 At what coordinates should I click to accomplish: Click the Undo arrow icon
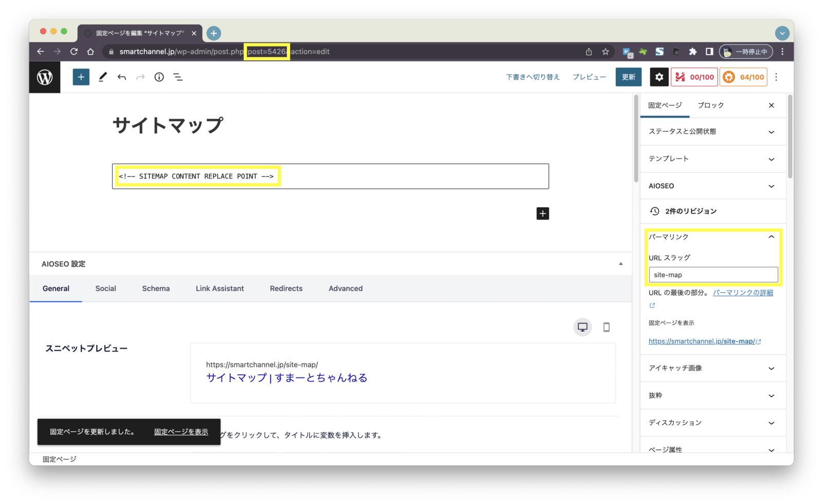(122, 77)
